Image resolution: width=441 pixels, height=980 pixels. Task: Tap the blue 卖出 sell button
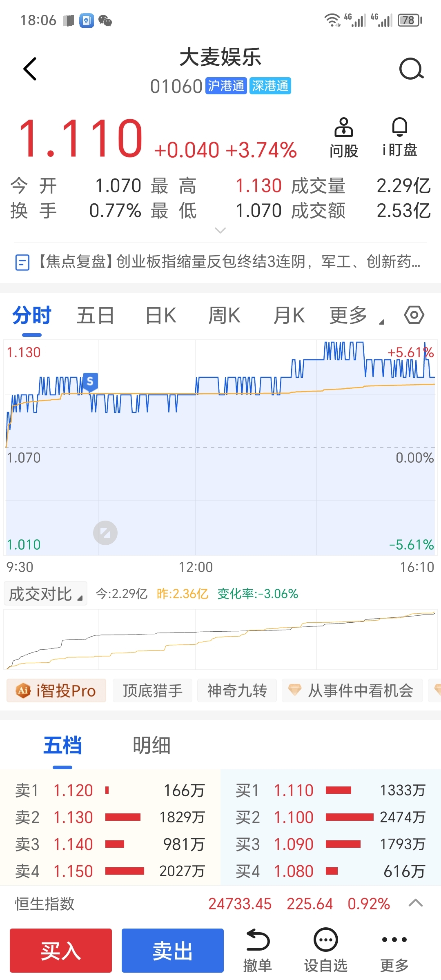coord(173,951)
